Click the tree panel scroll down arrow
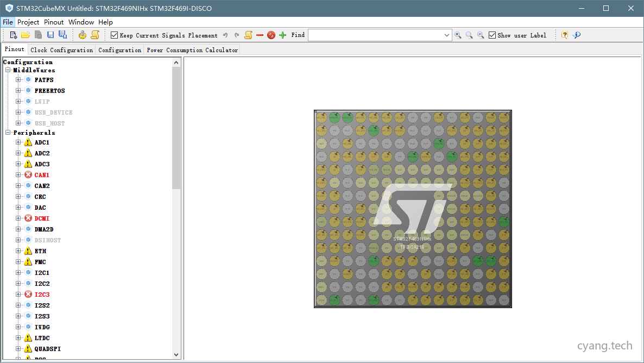The image size is (644, 363). coord(176,355)
